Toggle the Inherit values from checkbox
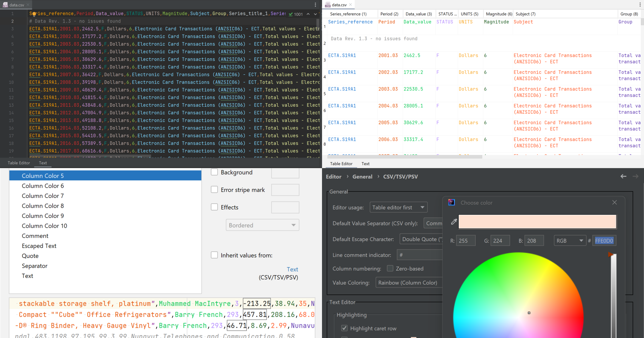 coord(214,255)
